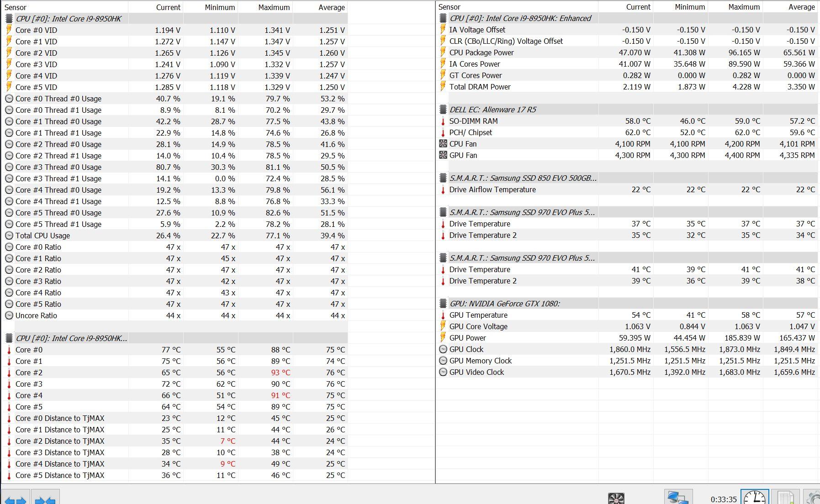Select the DELL EC: Alienware 17 R5 group header
The width and height of the screenshot is (820, 504).
click(627, 110)
